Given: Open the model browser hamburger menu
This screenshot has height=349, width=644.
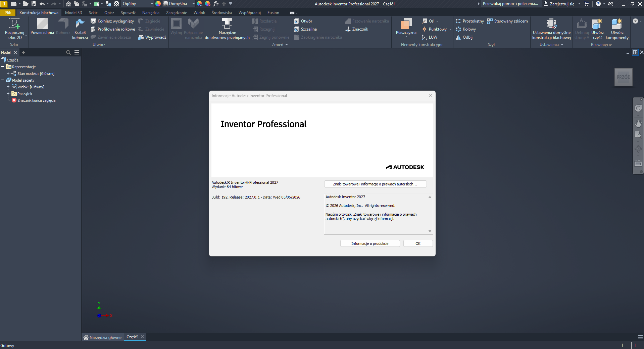Looking at the screenshot, I should coord(77,52).
